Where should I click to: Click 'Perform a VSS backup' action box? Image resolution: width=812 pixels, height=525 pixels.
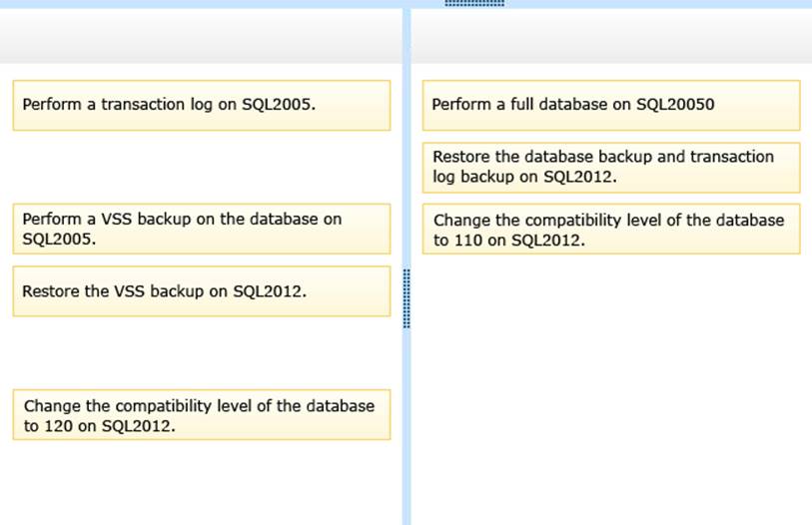click(201, 229)
